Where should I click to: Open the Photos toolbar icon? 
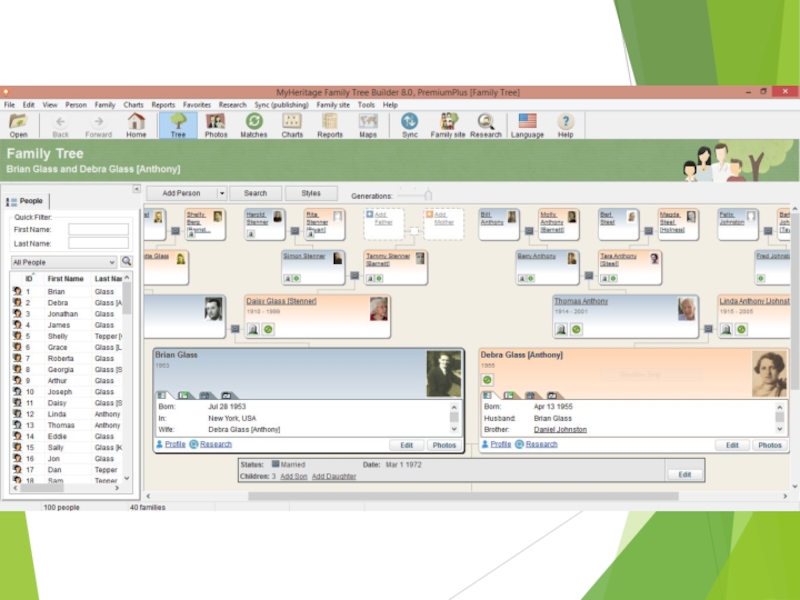point(216,126)
